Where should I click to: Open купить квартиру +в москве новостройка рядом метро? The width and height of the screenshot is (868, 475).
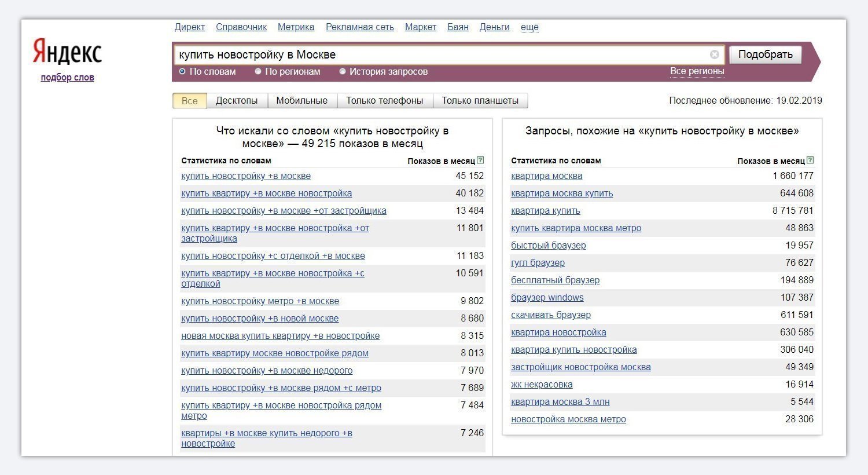pyautogui.click(x=281, y=411)
